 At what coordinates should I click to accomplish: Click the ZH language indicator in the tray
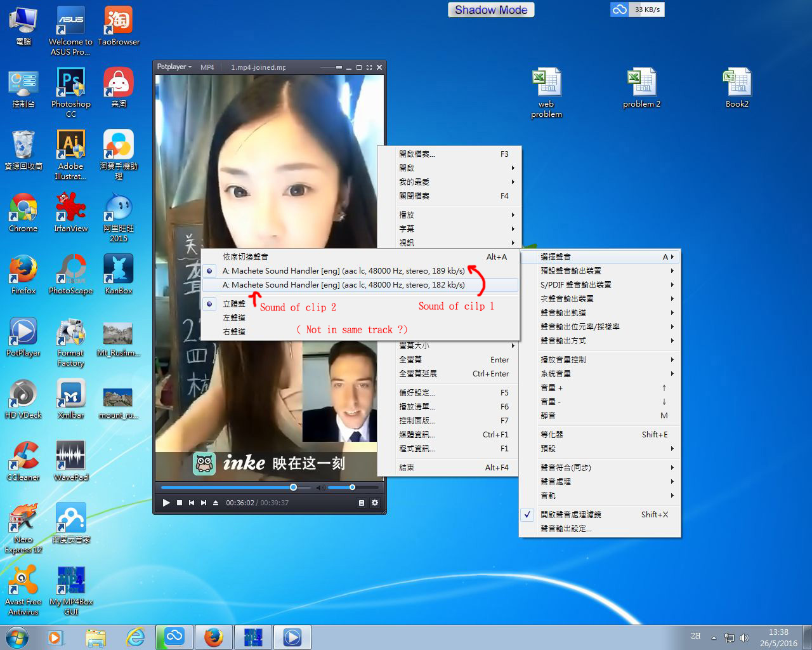696,636
